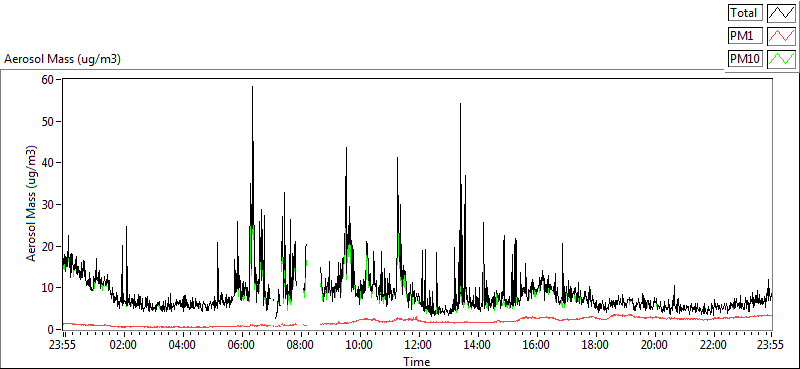Click the 20:00 time tick label
This screenshot has width=800, height=369.
pyautogui.click(x=654, y=344)
